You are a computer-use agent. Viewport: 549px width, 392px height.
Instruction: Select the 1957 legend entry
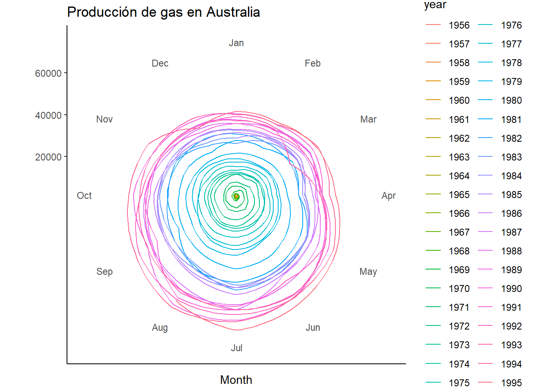[x=448, y=44]
